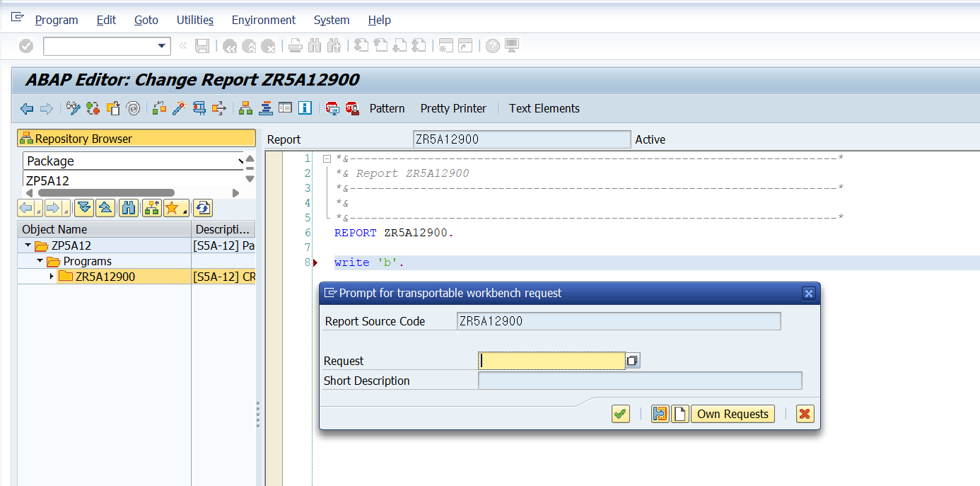
Task: Open the Edit menu
Action: pyautogui.click(x=106, y=20)
